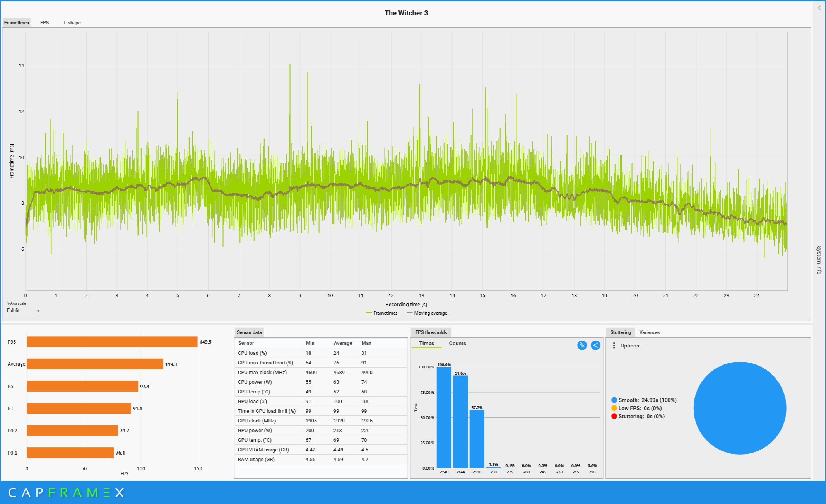Open the Variances tab
Viewport: 826px width, 504px height.
pos(650,332)
